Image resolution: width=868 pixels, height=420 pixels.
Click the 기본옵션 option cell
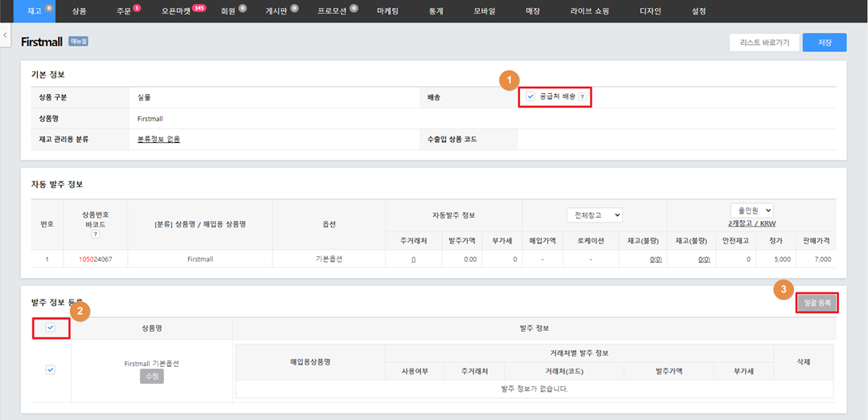click(328, 259)
